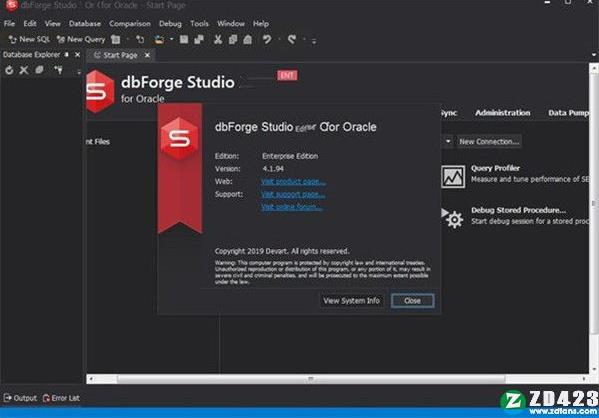Click the Cut scissors icon
This screenshot has height=418, width=599.
point(218,39)
